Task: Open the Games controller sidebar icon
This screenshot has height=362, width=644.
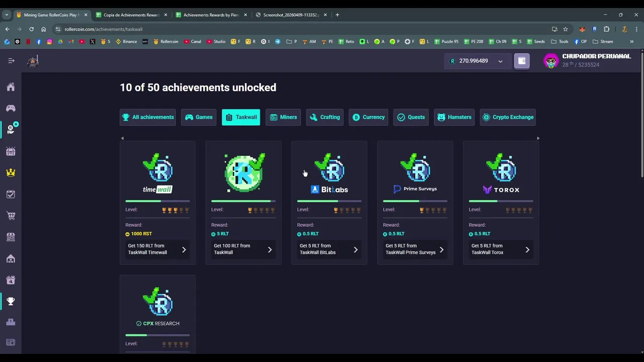Action: [11, 108]
